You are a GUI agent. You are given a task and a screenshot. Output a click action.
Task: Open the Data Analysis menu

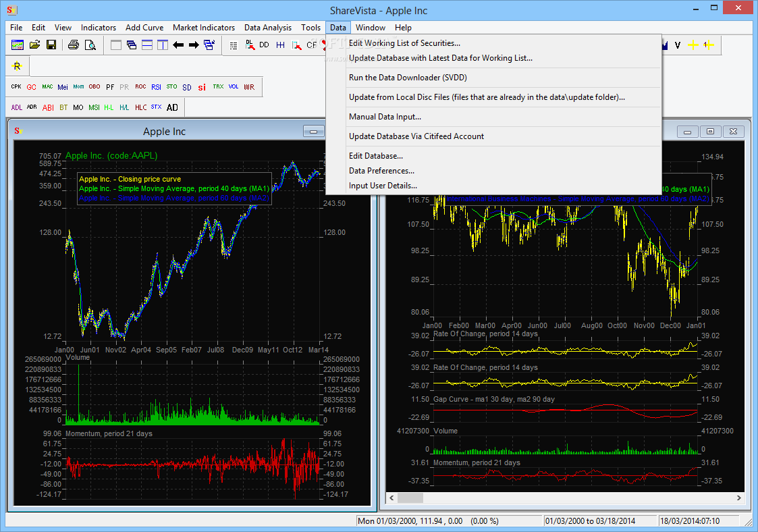point(268,28)
